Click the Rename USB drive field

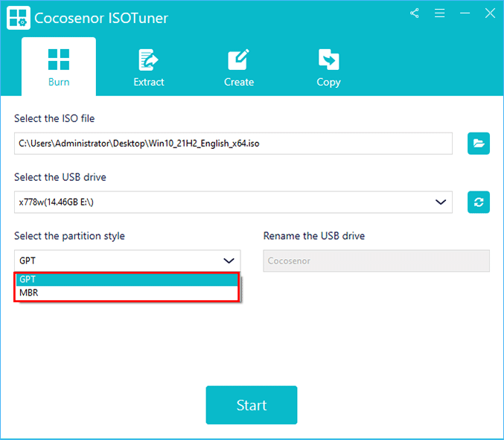coord(376,261)
